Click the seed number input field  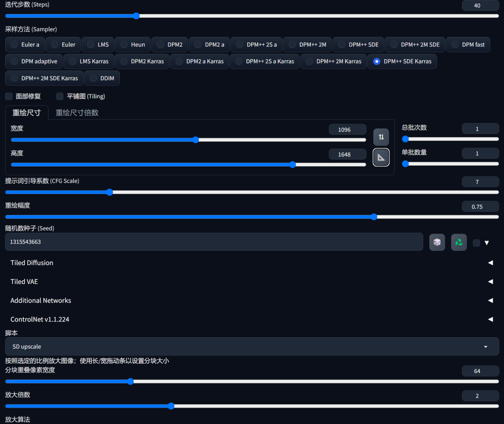pos(214,242)
